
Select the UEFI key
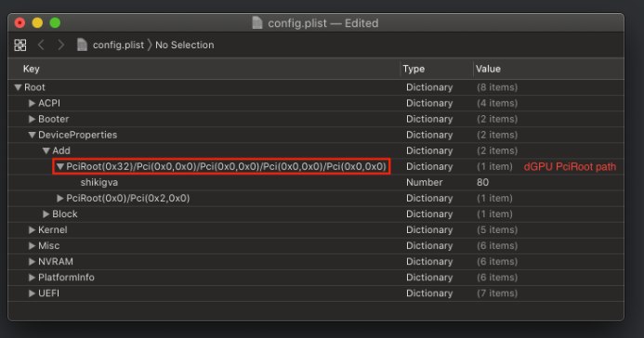pyautogui.click(x=48, y=293)
